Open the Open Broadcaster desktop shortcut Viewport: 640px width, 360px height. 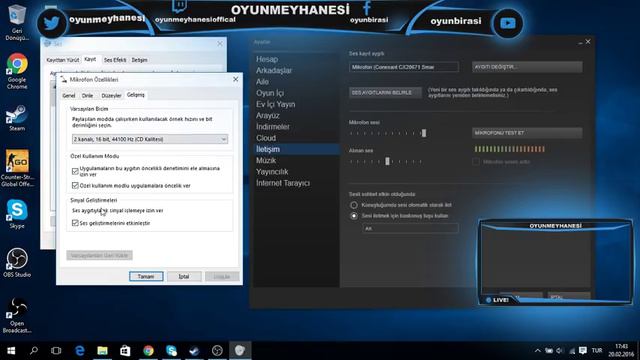click(17, 315)
